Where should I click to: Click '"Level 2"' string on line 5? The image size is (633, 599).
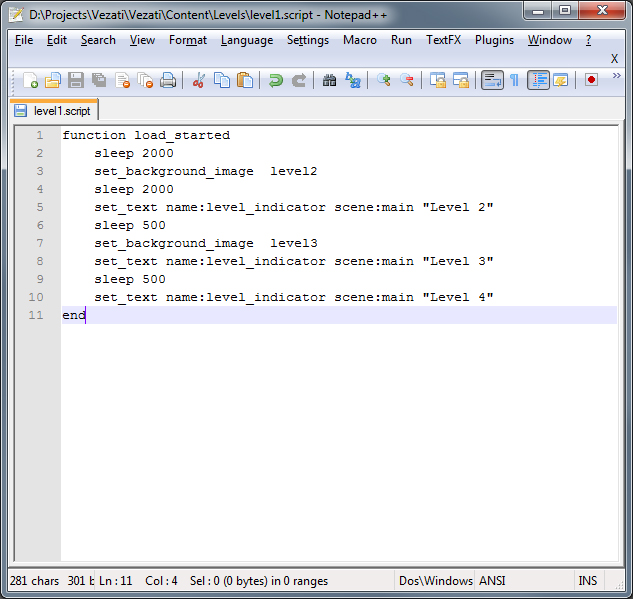coord(458,207)
